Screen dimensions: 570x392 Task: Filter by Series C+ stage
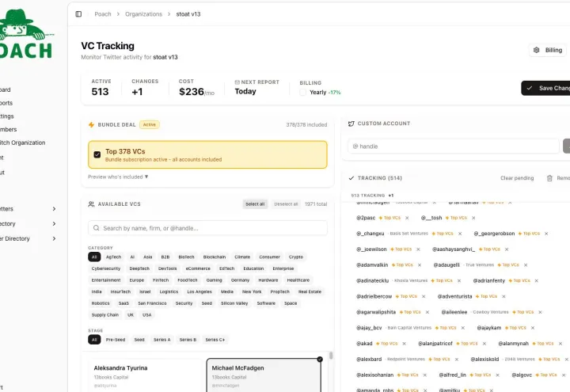(215, 340)
